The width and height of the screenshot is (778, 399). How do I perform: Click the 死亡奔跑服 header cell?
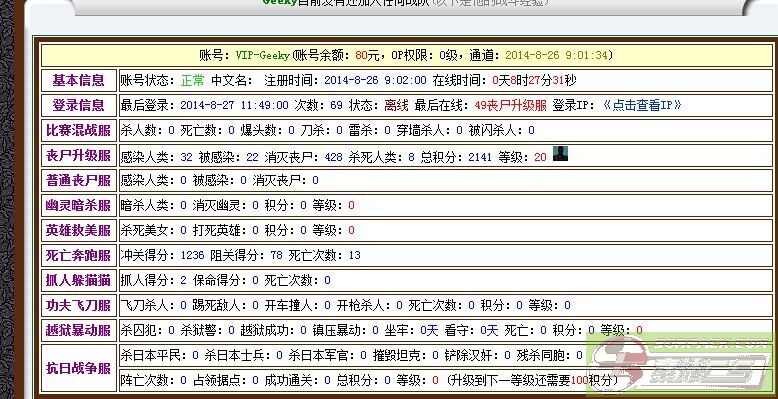[x=78, y=256]
